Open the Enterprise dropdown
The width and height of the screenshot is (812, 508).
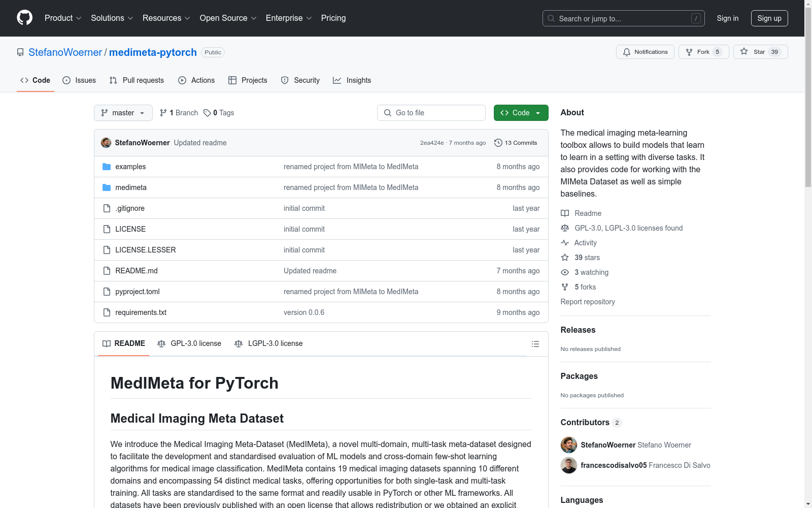coord(289,18)
